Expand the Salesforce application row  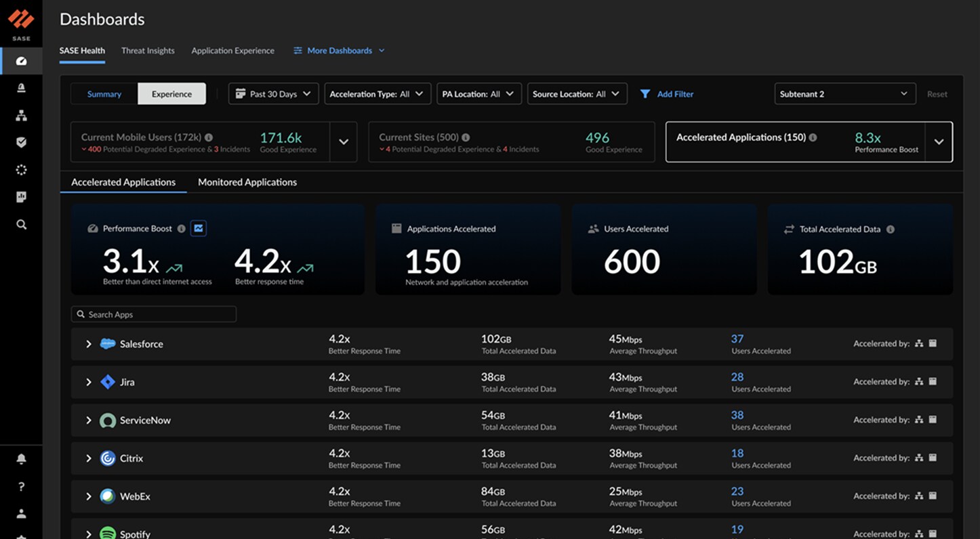point(88,343)
